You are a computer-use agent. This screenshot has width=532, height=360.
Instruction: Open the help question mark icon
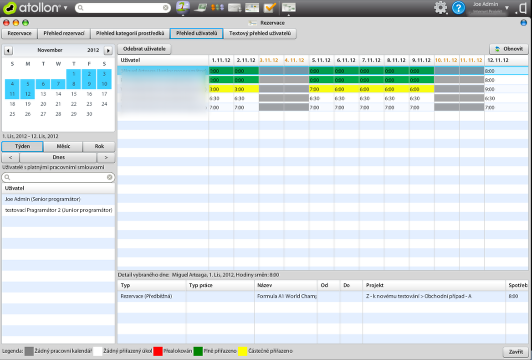click(458, 8)
